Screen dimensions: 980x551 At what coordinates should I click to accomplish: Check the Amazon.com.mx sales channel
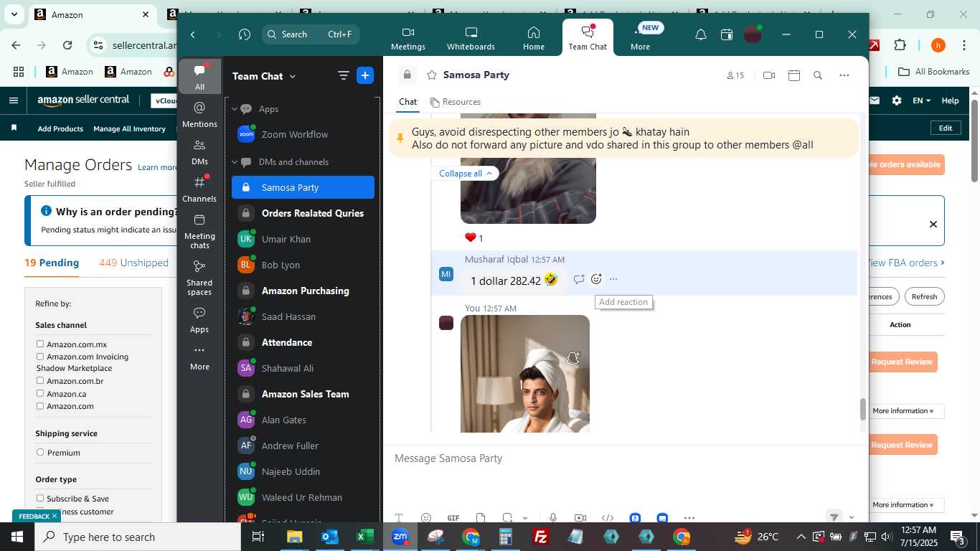pos(40,344)
